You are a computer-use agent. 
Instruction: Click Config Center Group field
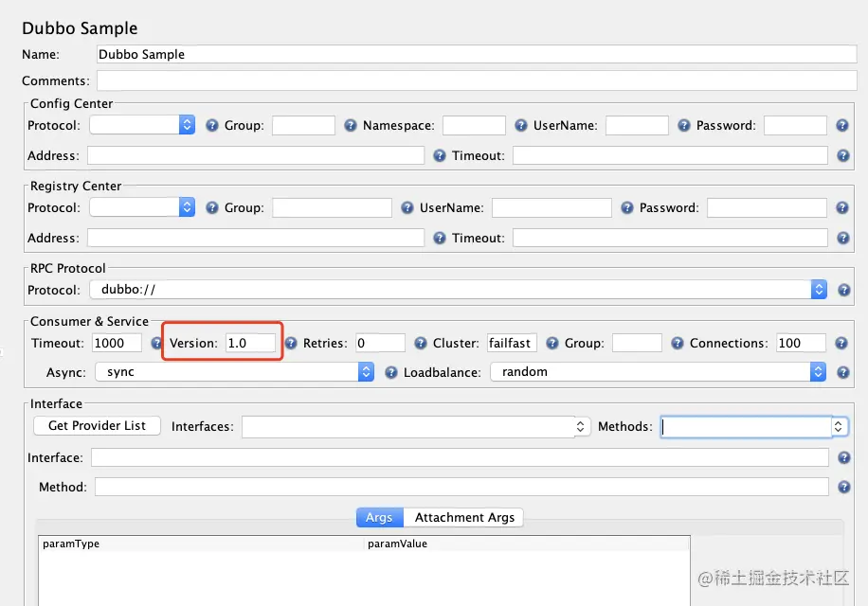point(303,126)
